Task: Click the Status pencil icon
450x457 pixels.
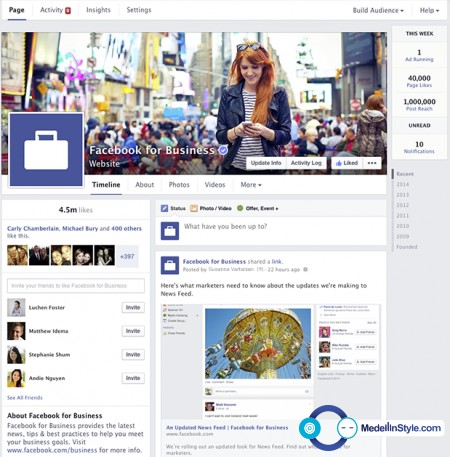Action: click(164, 208)
